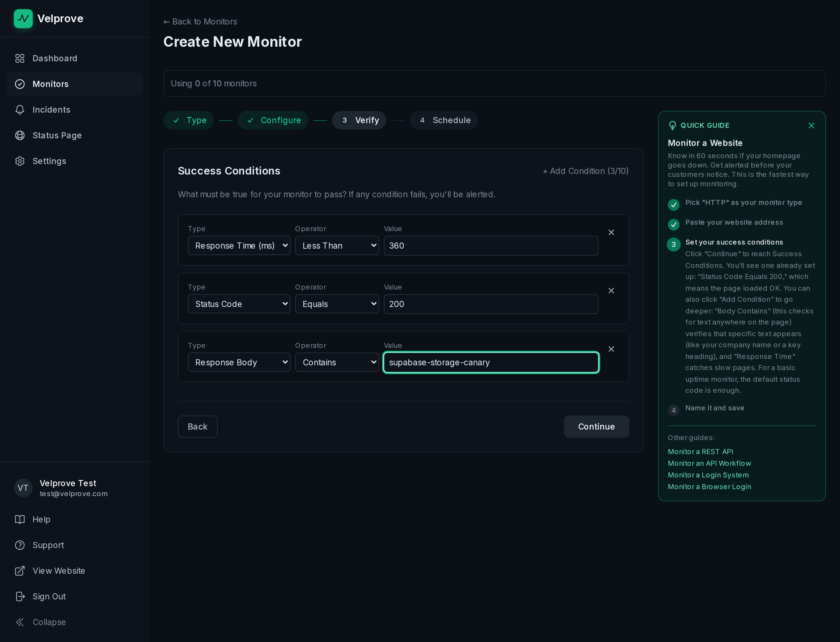Click Add Condition (3/10)
840x642 pixels.
click(x=586, y=171)
